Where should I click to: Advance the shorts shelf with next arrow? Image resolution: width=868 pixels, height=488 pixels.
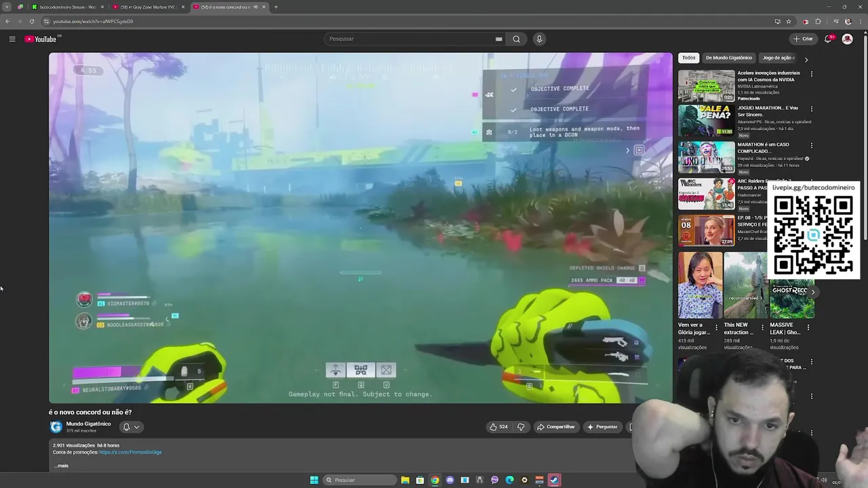[x=813, y=292]
